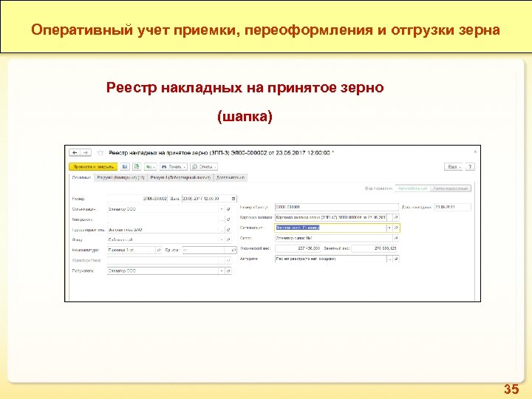Choose Алгоритм via ellipsis button

click(389, 259)
